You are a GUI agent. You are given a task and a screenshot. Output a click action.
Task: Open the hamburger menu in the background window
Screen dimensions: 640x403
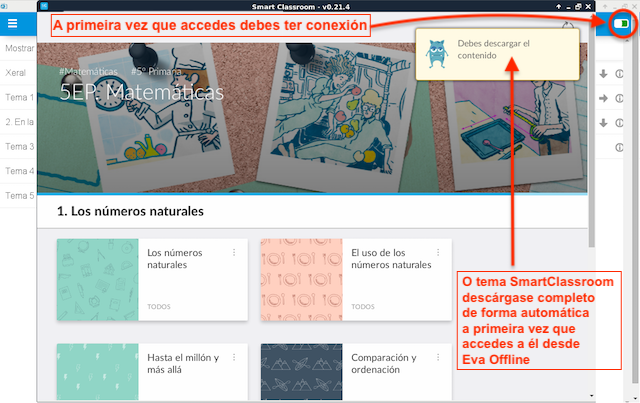(12, 23)
